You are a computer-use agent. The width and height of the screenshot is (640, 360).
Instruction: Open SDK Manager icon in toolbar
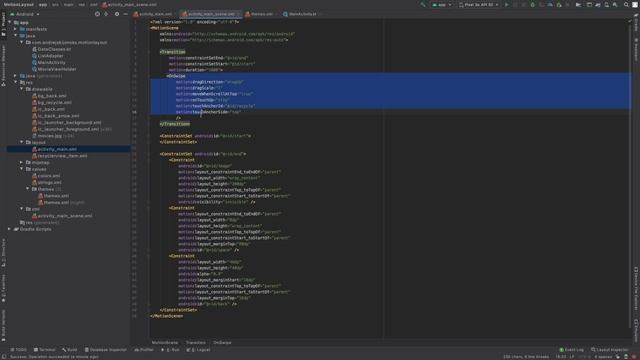pos(615,5)
